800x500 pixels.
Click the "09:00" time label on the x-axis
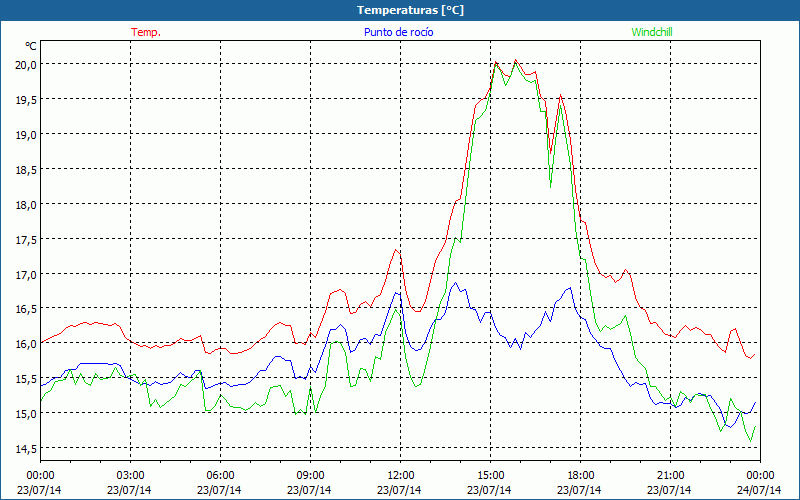click(310, 476)
